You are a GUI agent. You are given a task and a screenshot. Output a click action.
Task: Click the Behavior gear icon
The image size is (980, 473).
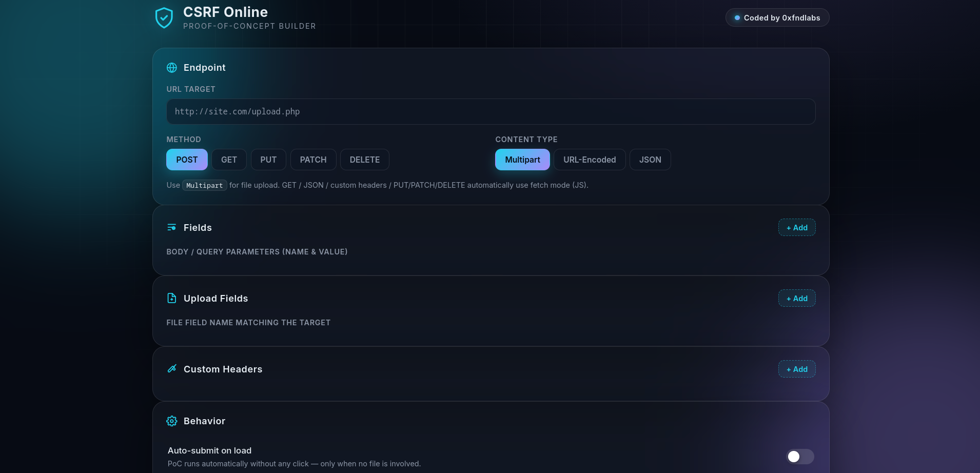pyautogui.click(x=172, y=421)
